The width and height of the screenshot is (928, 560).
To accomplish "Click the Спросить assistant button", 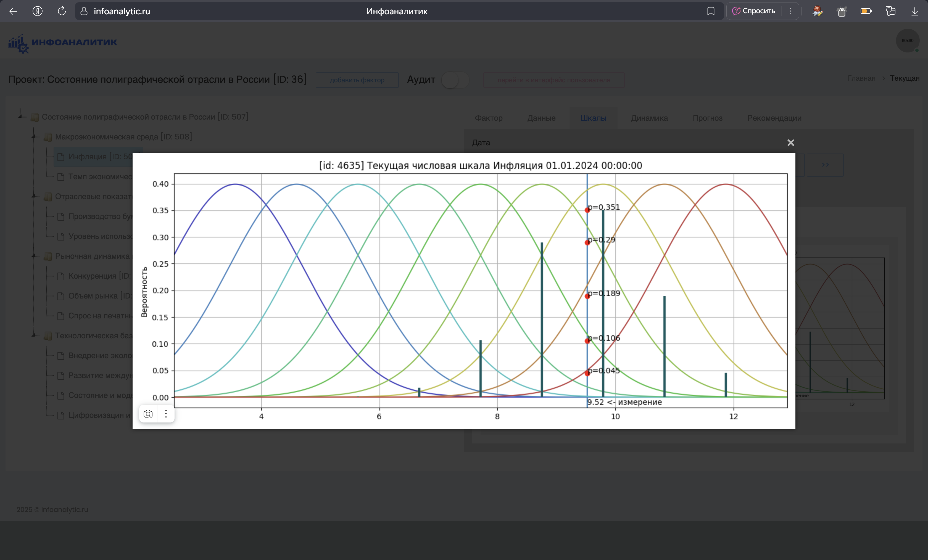I will (754, 11).
